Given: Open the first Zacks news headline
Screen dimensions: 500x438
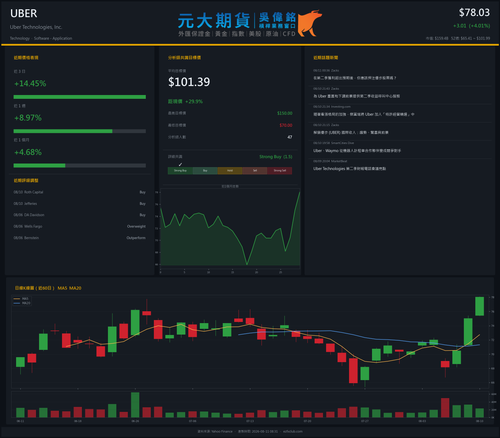Looking at the screenshot, I should (x=354, y=78).
